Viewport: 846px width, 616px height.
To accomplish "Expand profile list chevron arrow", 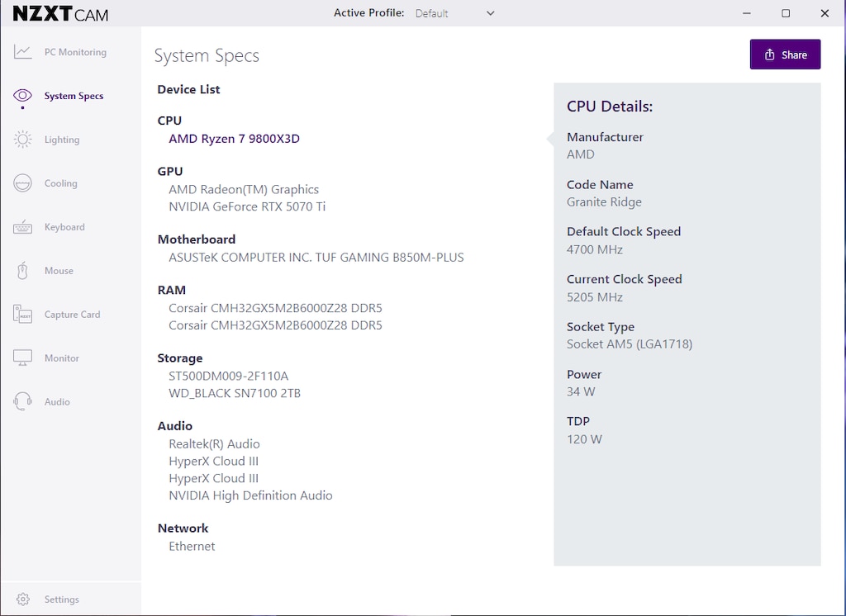I will [x=490, y=13].
